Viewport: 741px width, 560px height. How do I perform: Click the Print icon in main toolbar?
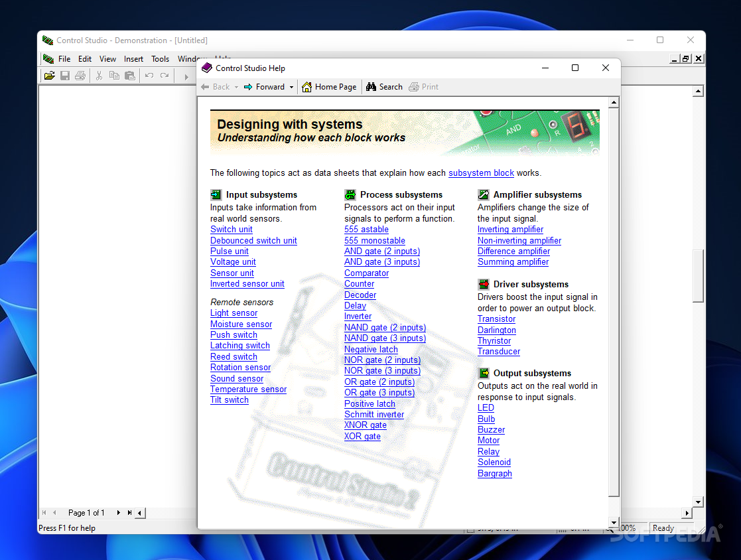tap(80, 76)
